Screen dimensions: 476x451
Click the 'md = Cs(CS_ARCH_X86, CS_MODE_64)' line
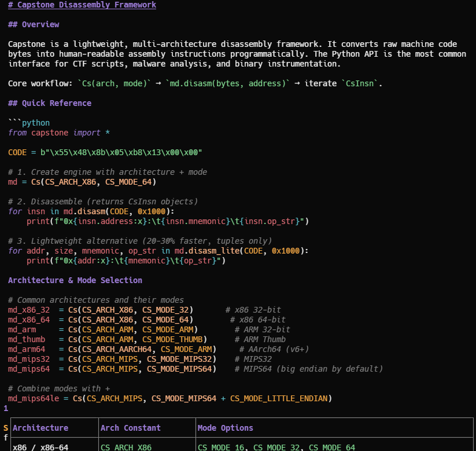(x=82, y=182)
